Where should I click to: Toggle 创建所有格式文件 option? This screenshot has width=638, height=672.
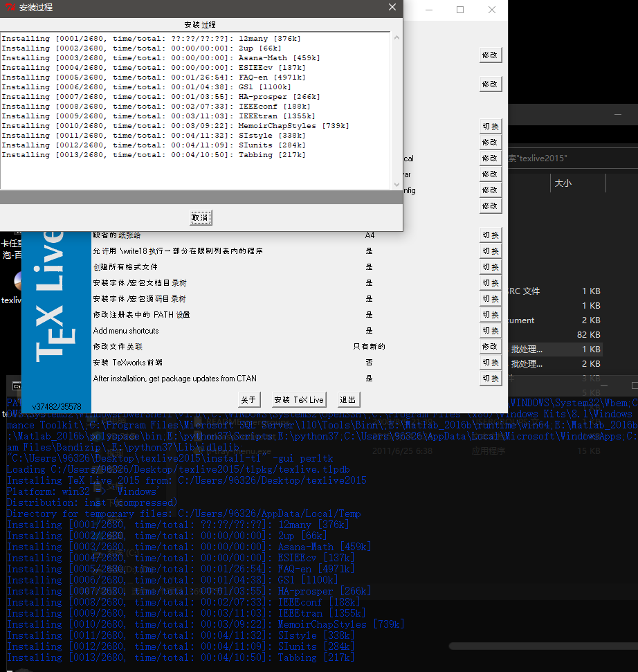click(490, 267)
